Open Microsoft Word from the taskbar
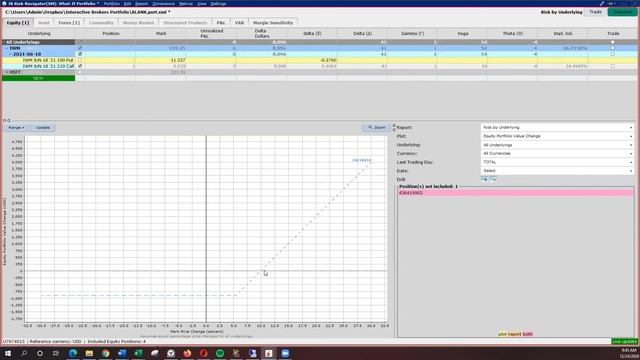This screenshot has width=640, height=360. pos(122,353)
